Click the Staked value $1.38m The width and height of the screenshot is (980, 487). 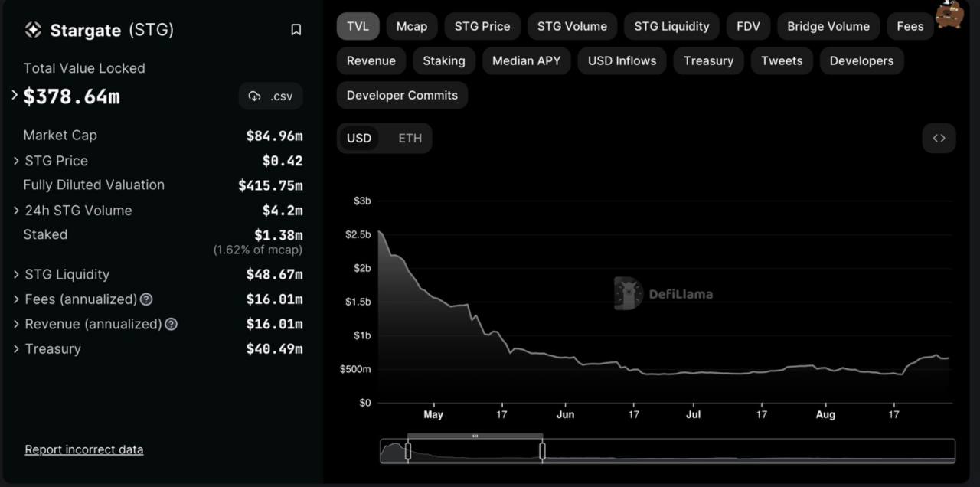[x=279, y=235]
